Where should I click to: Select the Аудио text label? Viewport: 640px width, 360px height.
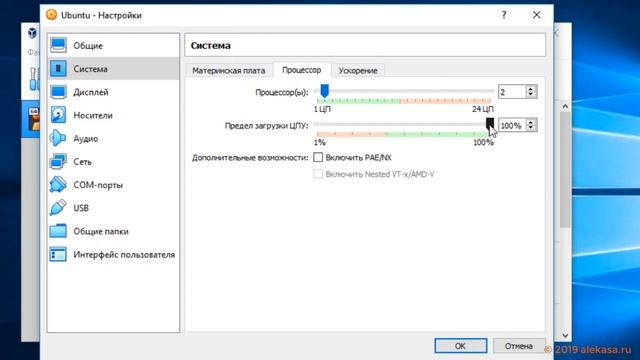pos(85,139)
